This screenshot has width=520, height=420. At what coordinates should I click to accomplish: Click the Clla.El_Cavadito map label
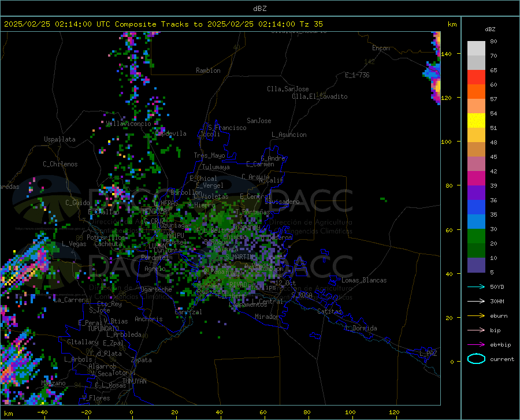320,96
